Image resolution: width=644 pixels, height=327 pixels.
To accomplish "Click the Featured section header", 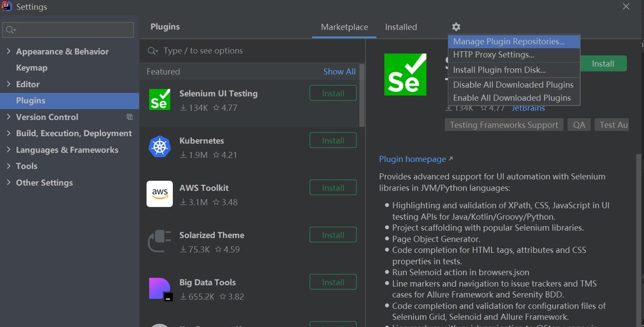I will tap(164, 71).
